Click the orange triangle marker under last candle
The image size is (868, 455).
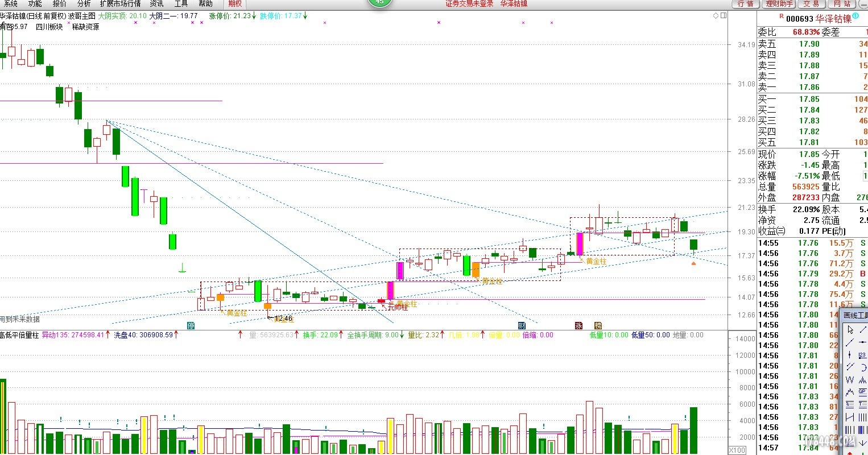pos(693,263)
